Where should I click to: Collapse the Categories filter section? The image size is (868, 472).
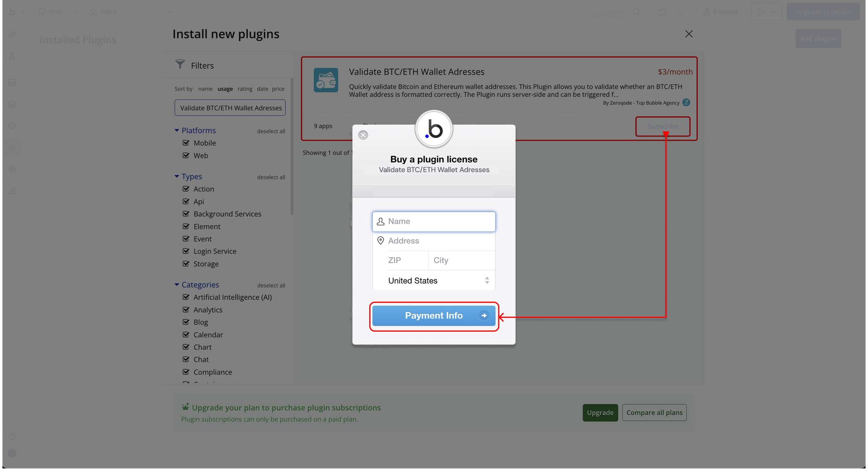point(177,285)
